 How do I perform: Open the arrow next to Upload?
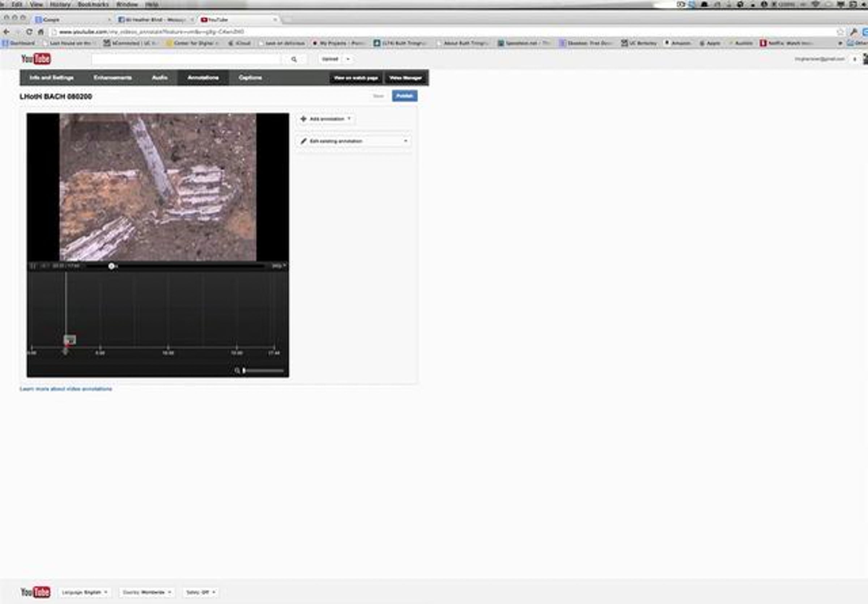pyautogui.click(x=348, y=59)
